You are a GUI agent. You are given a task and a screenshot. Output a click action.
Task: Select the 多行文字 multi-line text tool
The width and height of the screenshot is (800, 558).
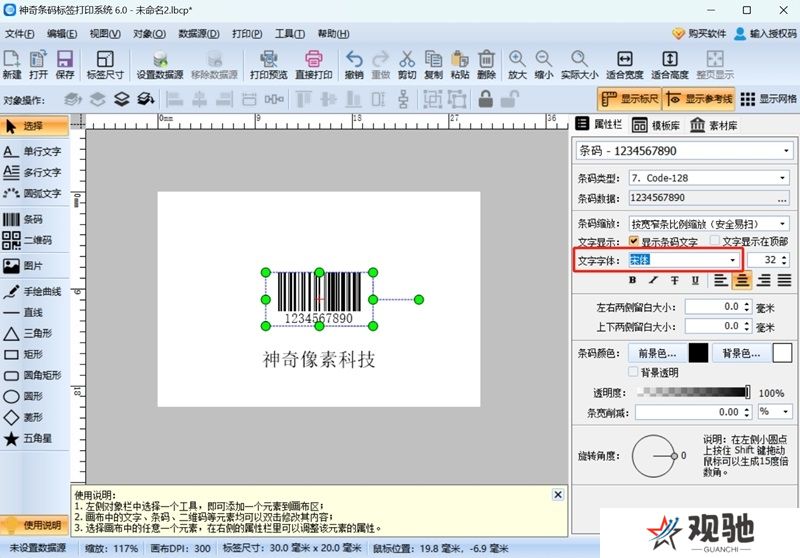pyautogui.click(x=34, y=172)
